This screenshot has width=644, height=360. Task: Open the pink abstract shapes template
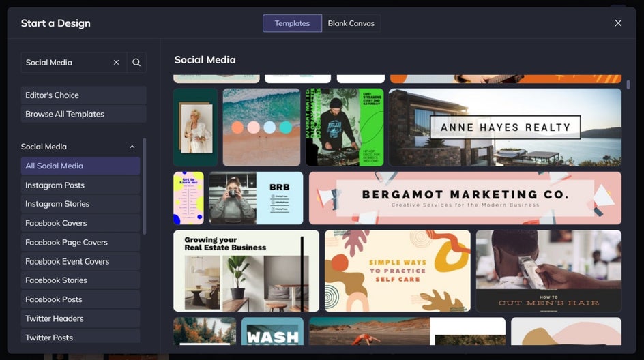click(566, 331)
